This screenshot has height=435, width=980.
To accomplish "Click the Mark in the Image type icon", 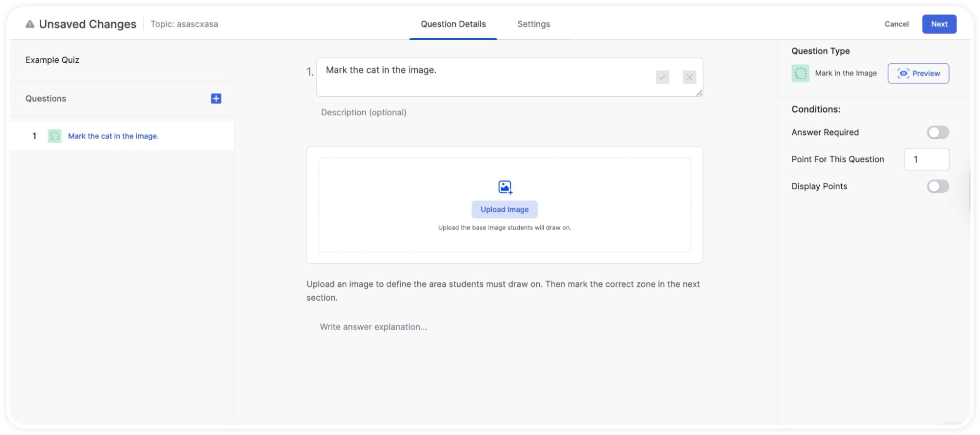I will click(x=800, y=74).
